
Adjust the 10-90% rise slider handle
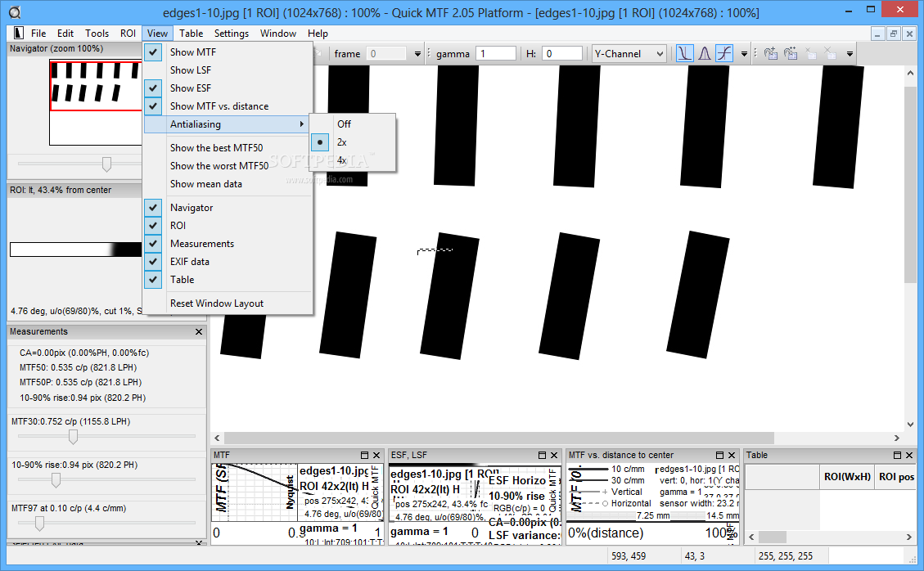click(56, 480)
